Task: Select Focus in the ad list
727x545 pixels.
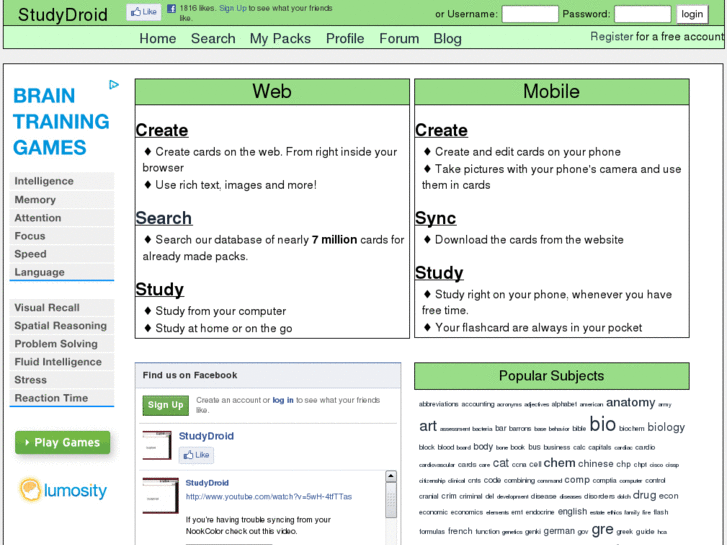Action: pos(62,236)
